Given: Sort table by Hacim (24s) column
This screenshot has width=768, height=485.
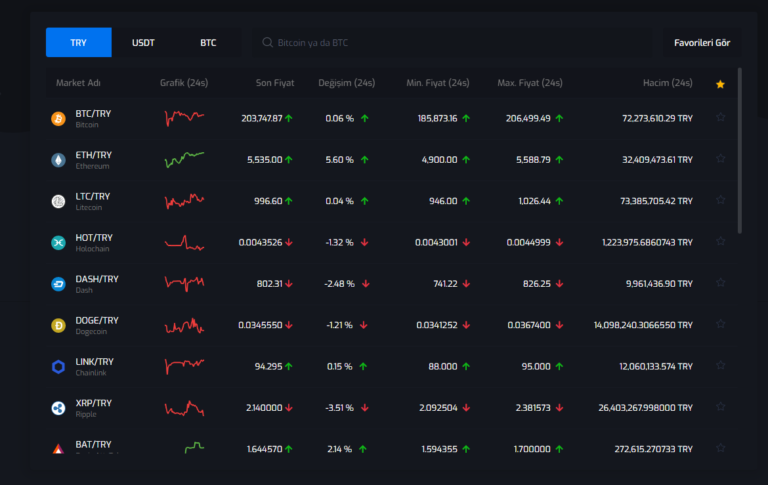Looking at the screenshot, I should click(x=667, y=83).
